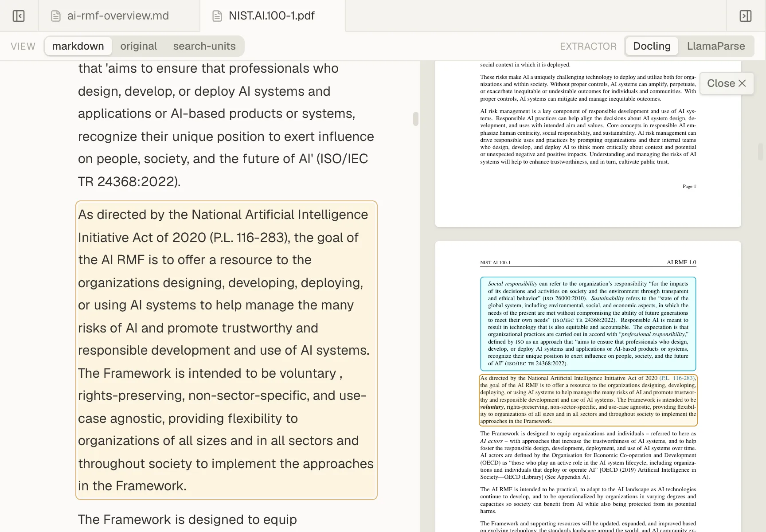766x532 pixels.
Task: Switch to the NIST.AI.100-1.pdf tab
Action: click(272, 16)
